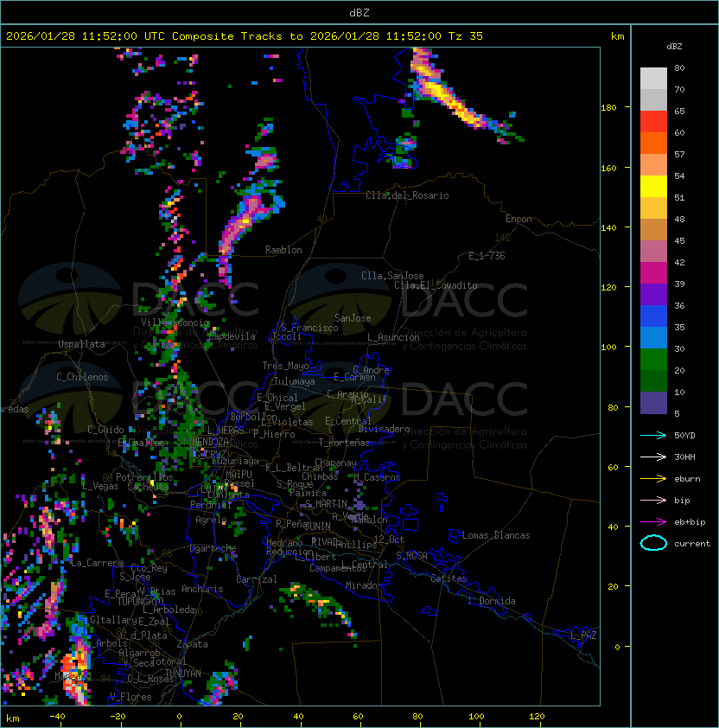Select the '50YD' legend label

tap(684, 435)
